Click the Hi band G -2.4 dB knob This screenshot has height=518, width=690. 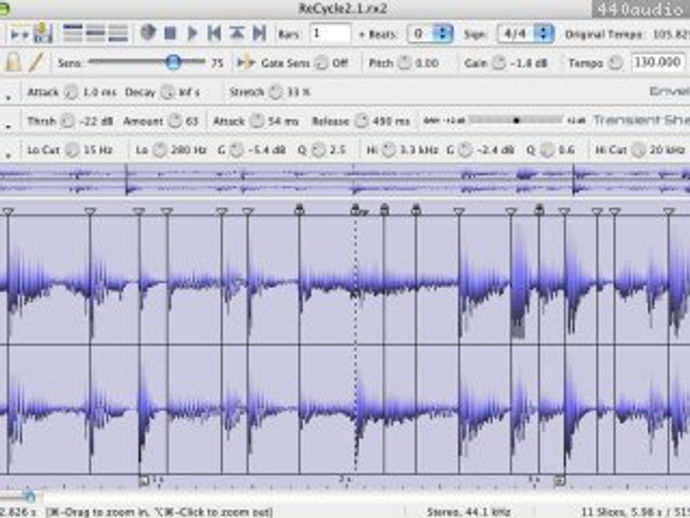point(465,151)
